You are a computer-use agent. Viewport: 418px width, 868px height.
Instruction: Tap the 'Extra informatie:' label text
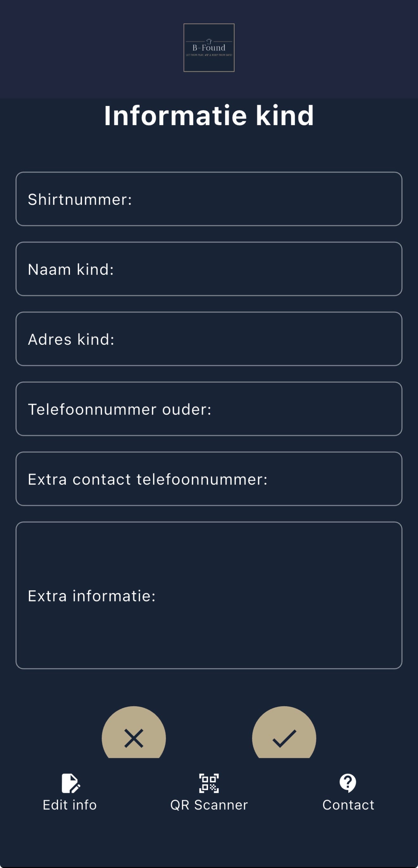pos(92,596)
